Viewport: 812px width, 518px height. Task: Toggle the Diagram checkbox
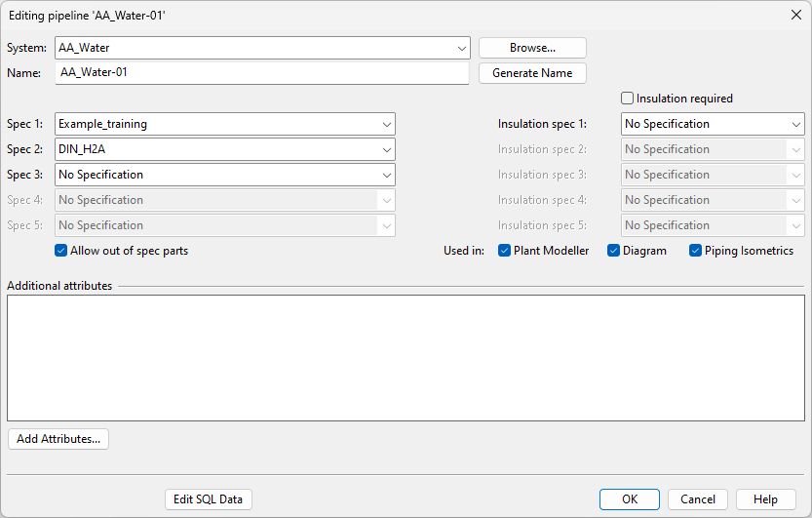614,251
